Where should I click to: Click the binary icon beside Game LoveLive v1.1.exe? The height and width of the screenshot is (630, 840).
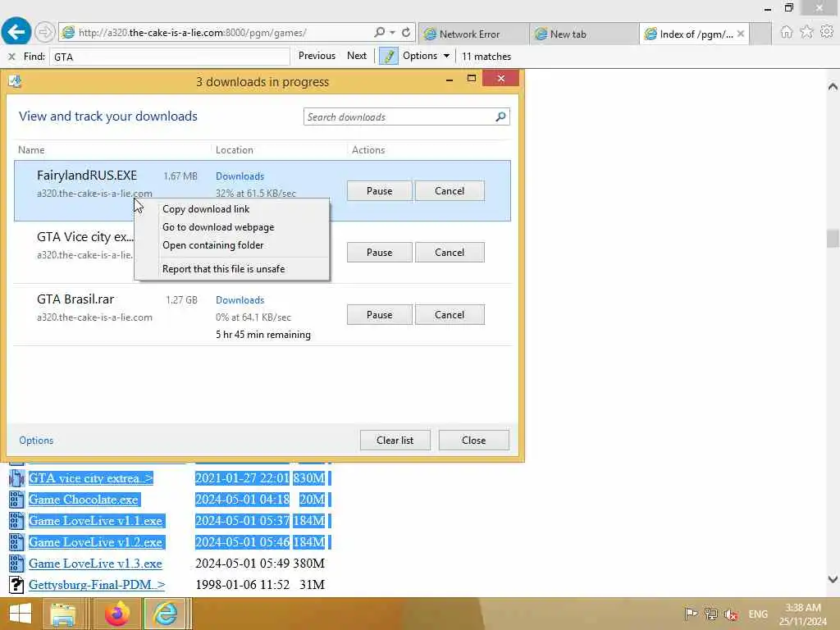click(16, 521)
